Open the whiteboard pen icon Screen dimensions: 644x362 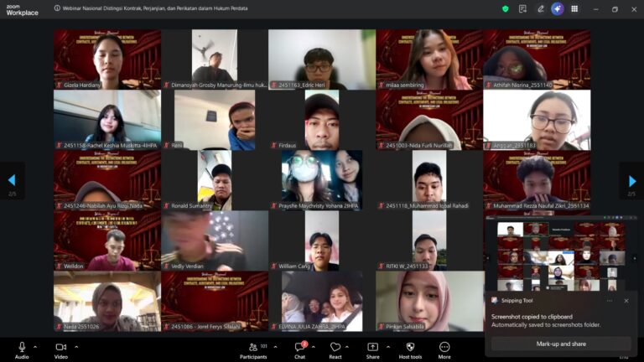[x=541, y=8]
